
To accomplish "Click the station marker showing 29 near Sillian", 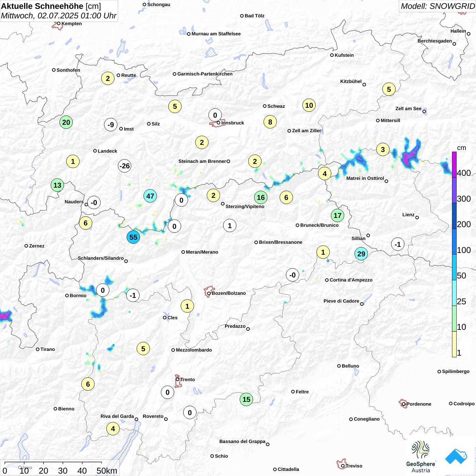I will tap(361, 254).
